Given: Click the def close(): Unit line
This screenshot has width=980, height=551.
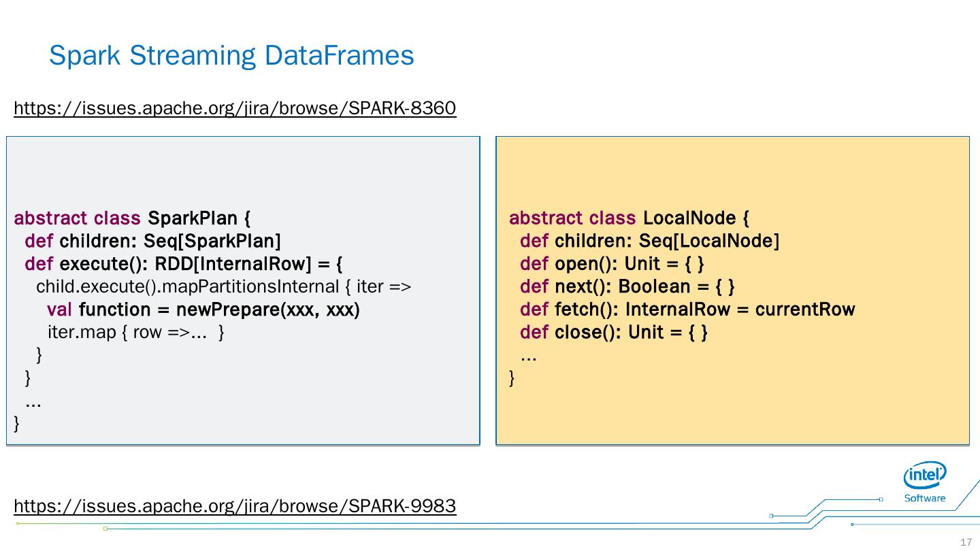Looking at the screenshot, I should (613, 333).
